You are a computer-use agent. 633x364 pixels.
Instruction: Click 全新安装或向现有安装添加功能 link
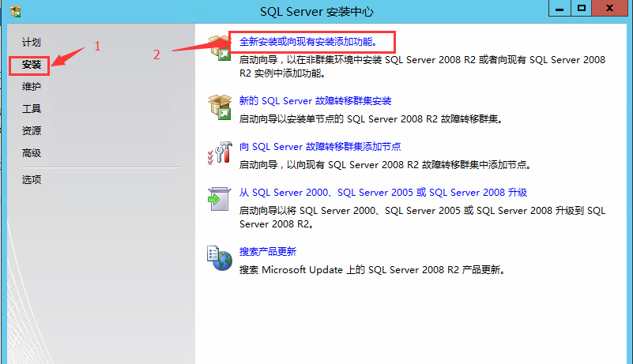point(309,42)
